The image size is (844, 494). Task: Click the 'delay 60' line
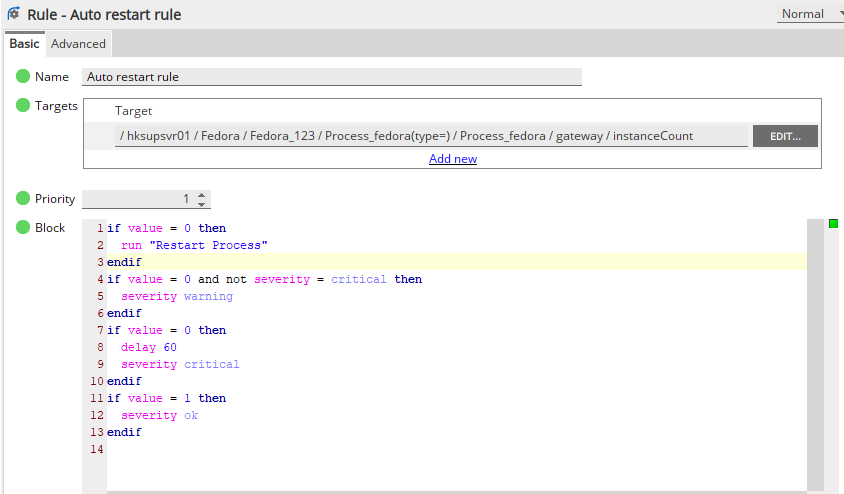(x=149, y=348)
